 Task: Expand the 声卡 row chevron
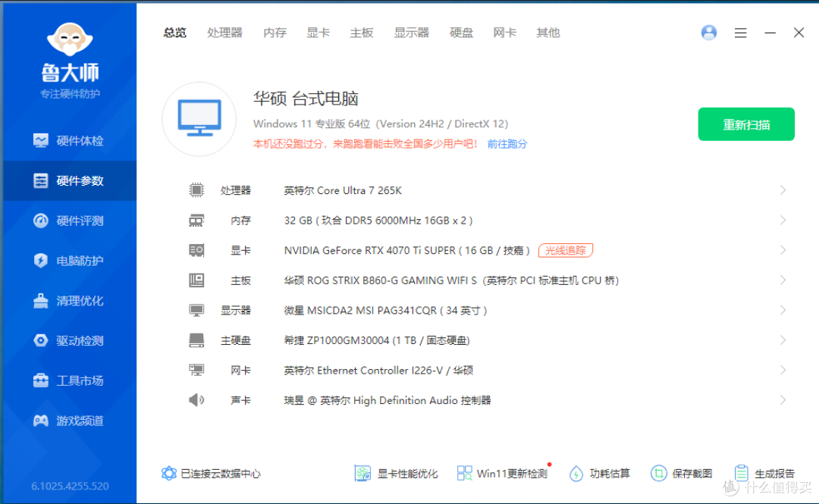pyautogui.click(x=783, y=400)
